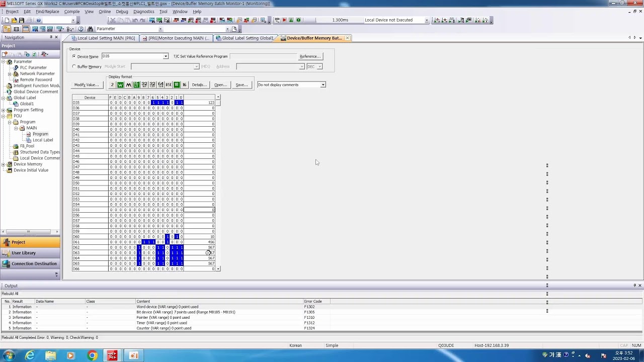The width and height of the screenshot is (644, 362).
Task: Open the Device Name D35 dropdown
Action: pos(166,56)
